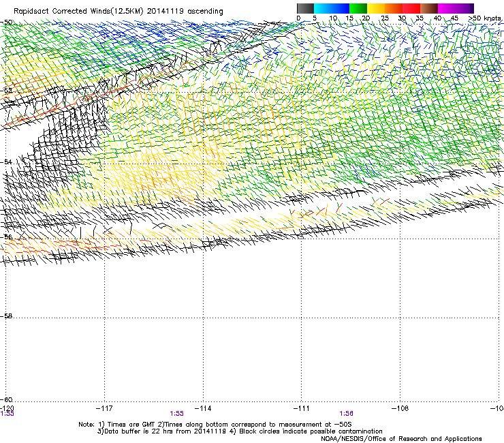Click the Rapidscat Corrected Winds title text
This screenshot has width=504, height=443.
pyautogui.click(x=119, y=11)
